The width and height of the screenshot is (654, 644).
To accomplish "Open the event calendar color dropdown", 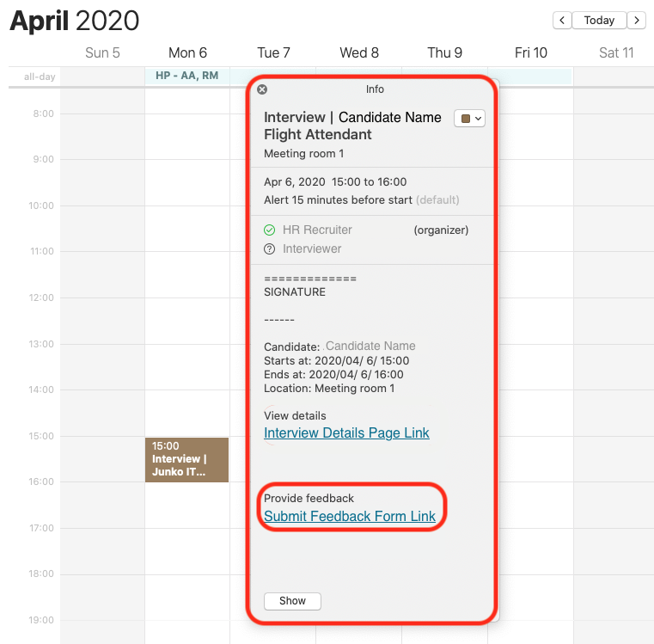I will click(x=470, y=119).
